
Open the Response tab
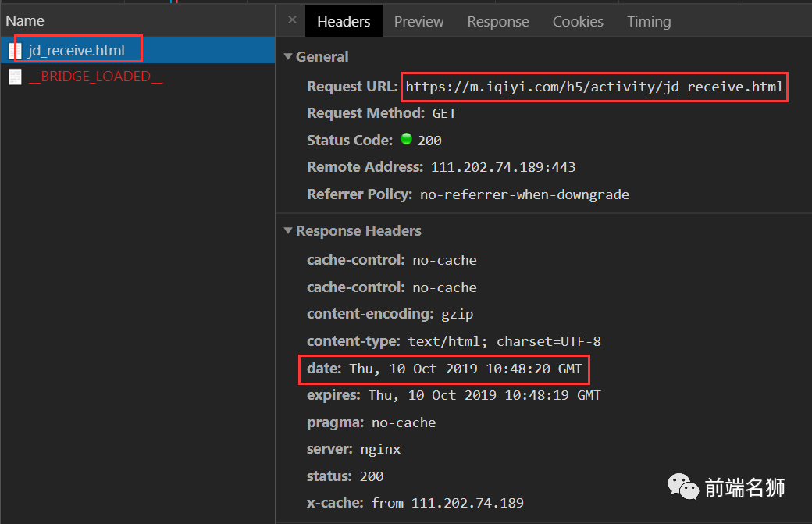497,22
